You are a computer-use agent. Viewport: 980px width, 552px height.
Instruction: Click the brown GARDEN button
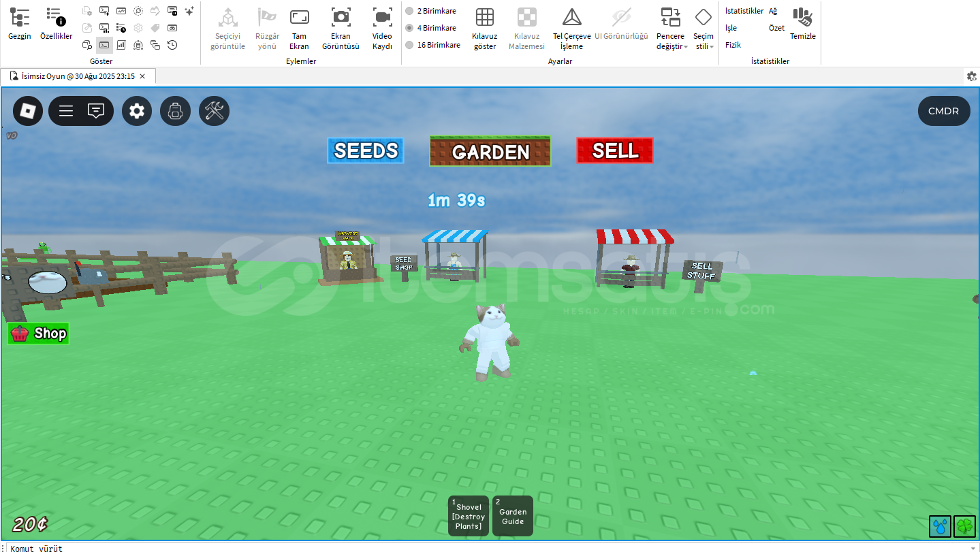(490, 151)
